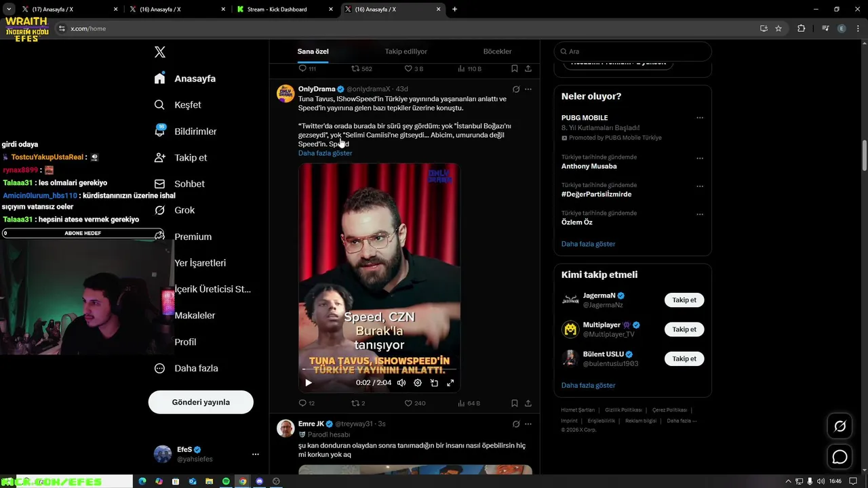Open Chrome tab search dropdown

point(9,9)
